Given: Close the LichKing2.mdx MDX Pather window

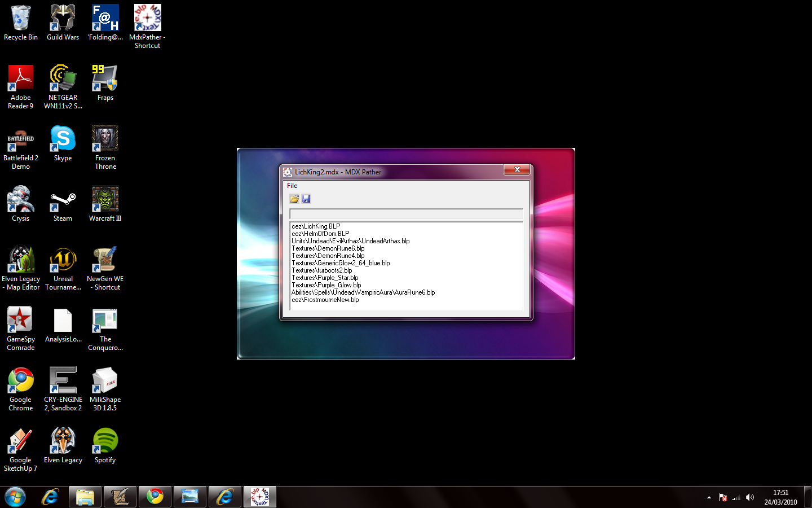Looking at the screenshot, I should pos(517,169).
